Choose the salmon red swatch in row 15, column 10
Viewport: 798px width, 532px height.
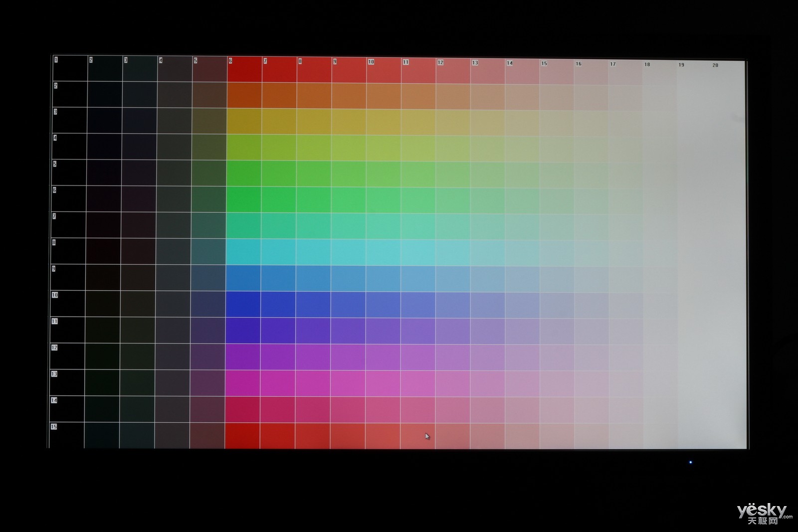coord(383,436)
